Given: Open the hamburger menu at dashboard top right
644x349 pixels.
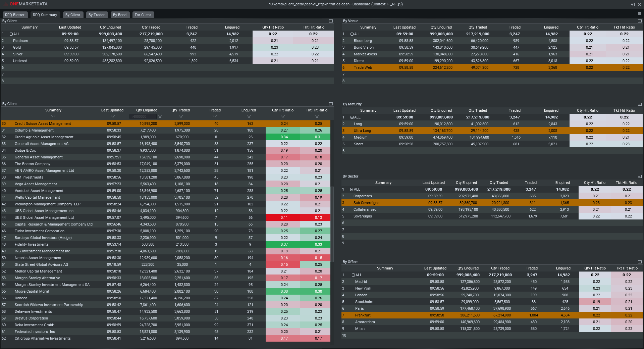Looking at the screenshot, I should click(x=639, y=14).
